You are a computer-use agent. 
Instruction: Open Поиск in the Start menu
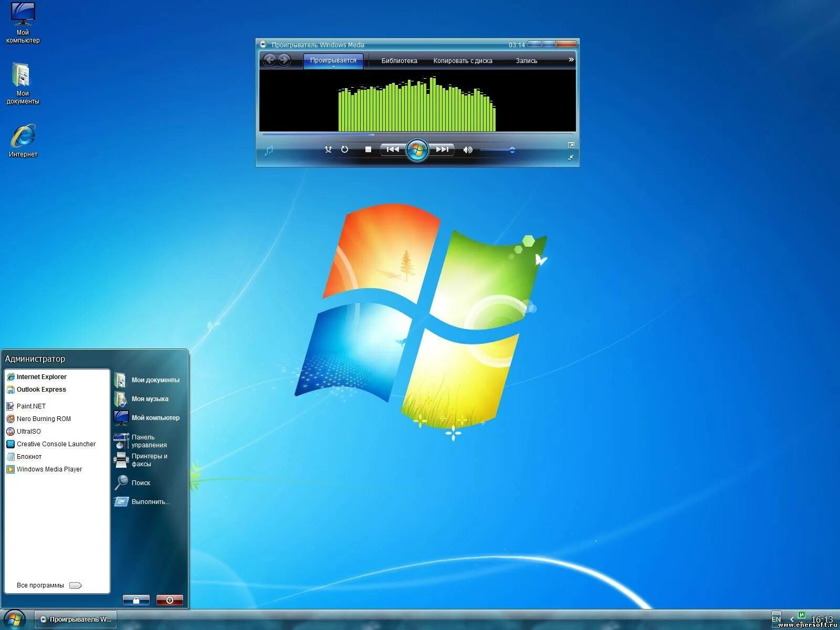click(x=133, y=483)
